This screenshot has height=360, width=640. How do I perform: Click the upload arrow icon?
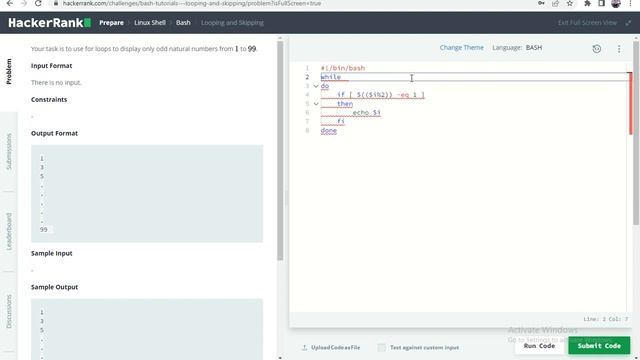pos(304,347)
